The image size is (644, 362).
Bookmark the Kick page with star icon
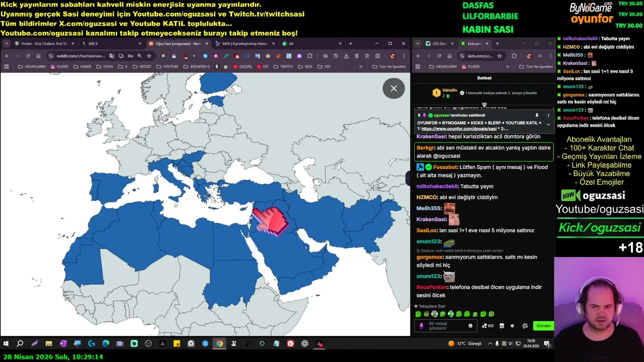(x=500, y=56)
